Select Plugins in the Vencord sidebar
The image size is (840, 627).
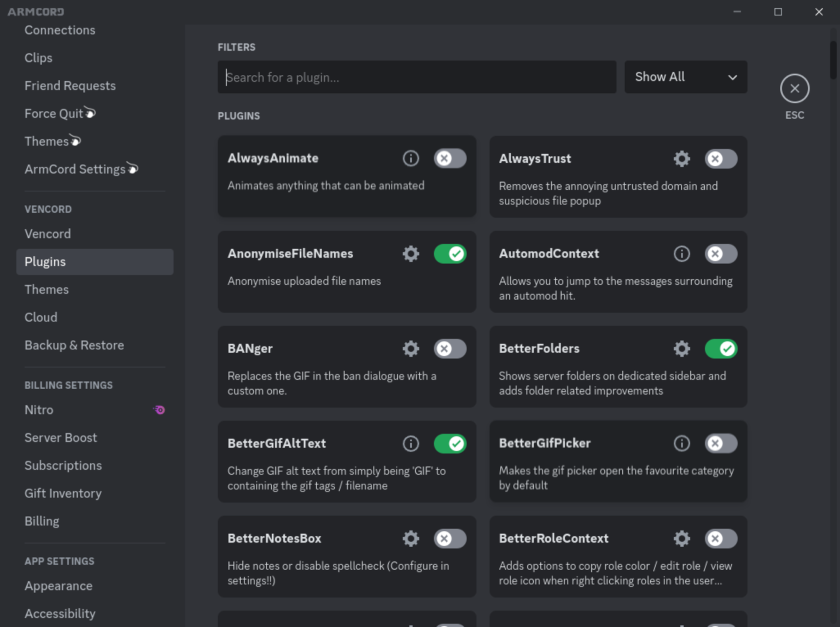pyautogui.click(x=45, y=261)
